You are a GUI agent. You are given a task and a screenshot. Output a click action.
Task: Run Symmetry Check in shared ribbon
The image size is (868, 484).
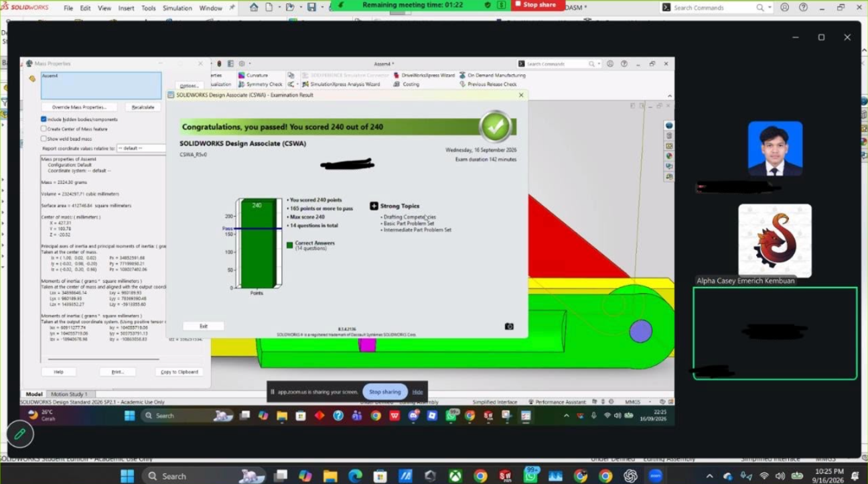click(260, 84)
